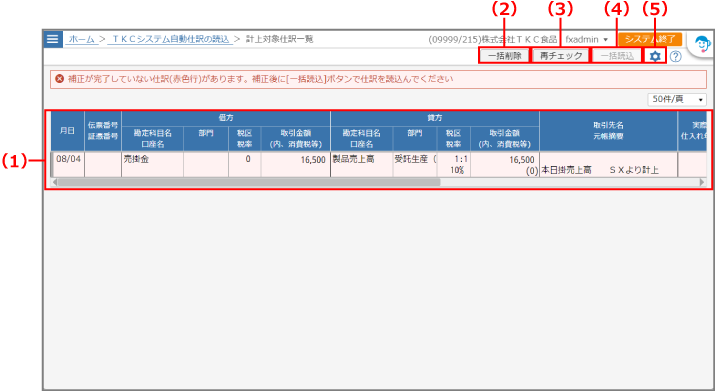Screen dimensions: 715x391
Task: Click the 伝票番号 証憑番号 column header
Action: (x=103, y=131)
